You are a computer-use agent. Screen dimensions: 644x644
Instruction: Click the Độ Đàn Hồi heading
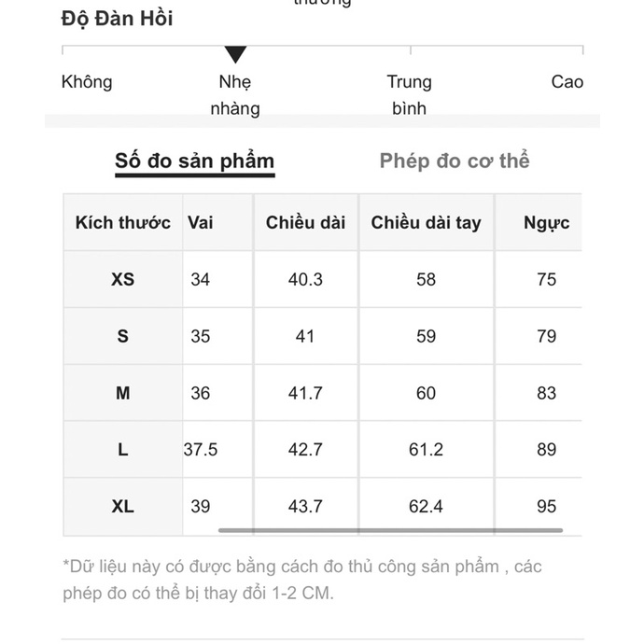(118, 19)
